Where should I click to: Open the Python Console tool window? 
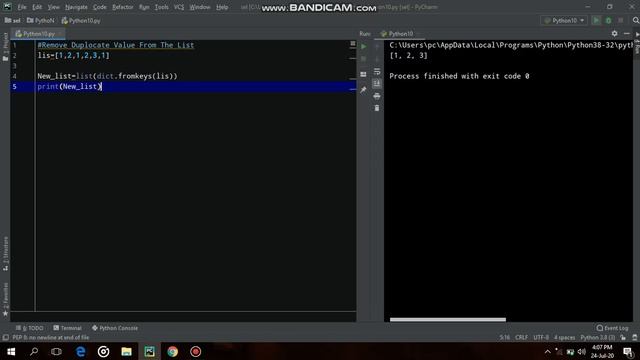point(115,328)
